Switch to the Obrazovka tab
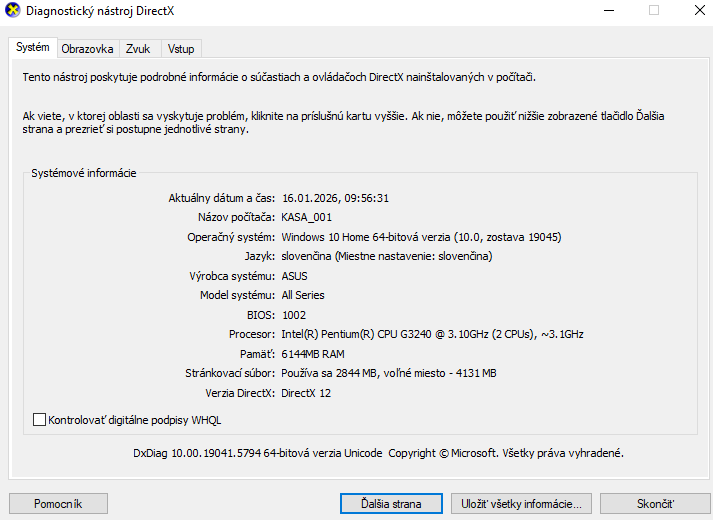Image resolution: width=713 pixels, height=520 pixels. click(87, 49)
